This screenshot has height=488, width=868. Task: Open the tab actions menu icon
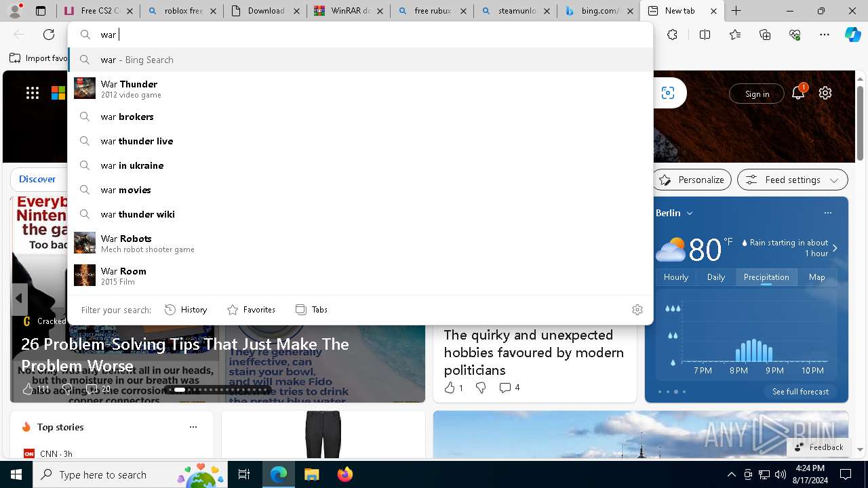click(41, 11)
